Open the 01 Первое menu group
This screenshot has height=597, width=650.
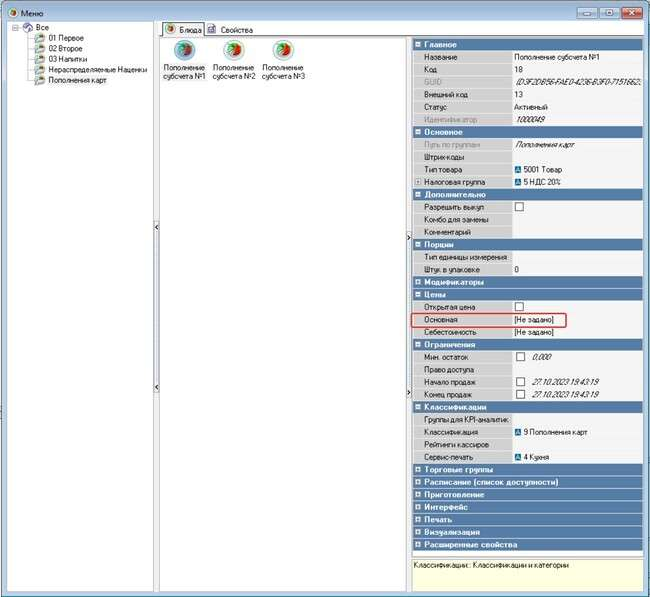point(65,38)
